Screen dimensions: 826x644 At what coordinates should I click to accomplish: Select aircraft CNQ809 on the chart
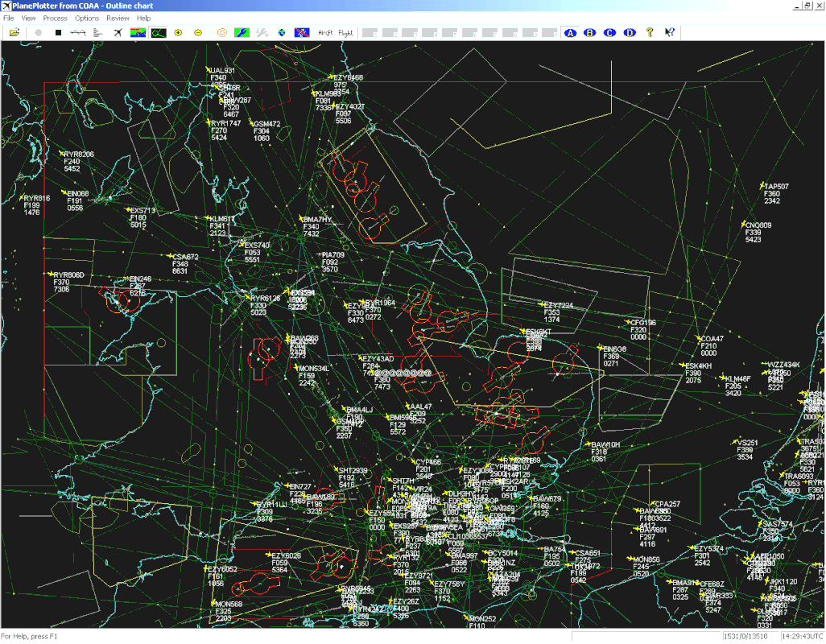[758, 225]
